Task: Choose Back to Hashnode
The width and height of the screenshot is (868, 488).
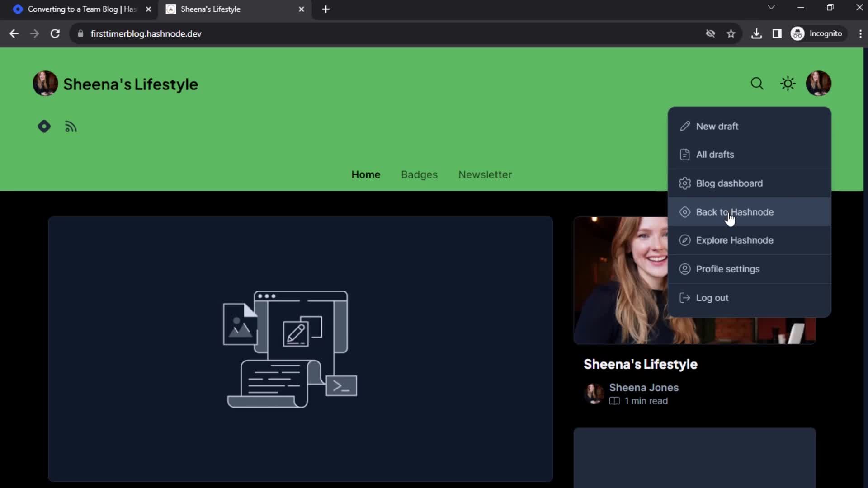Action: point(749,212)
